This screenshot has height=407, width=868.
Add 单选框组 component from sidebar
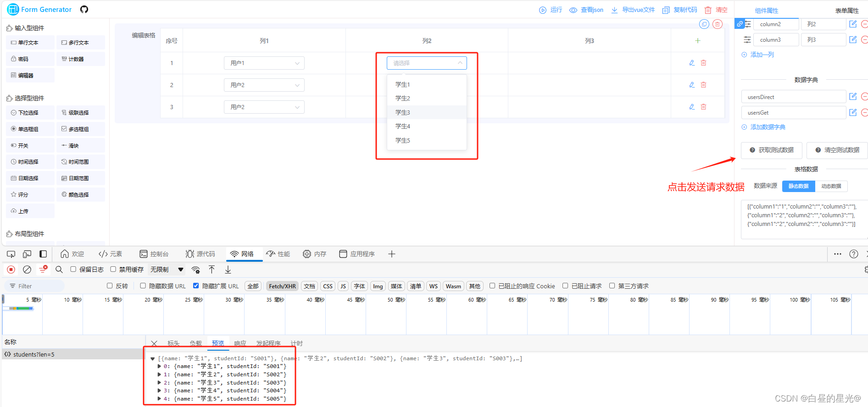point(30,129)
